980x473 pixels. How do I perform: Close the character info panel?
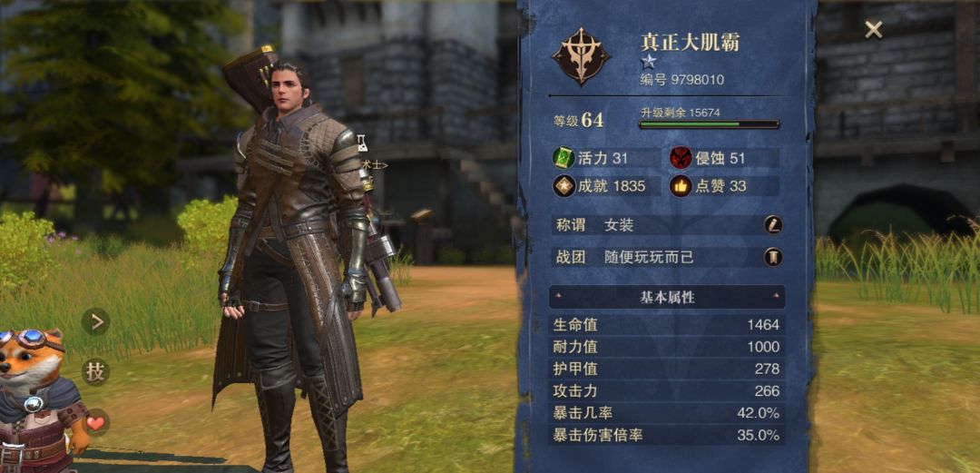coord(873,29)
